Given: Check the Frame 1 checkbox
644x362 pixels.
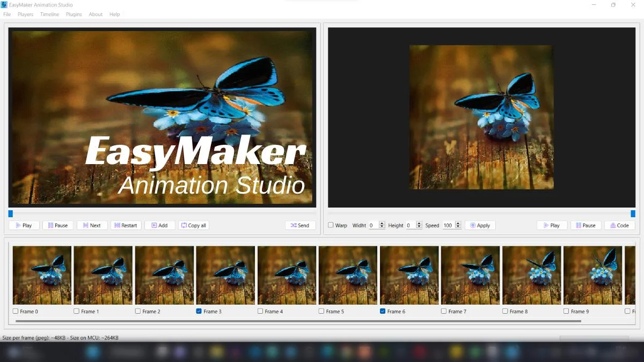Looking at the screenshot, I should [x=77, y=311].
